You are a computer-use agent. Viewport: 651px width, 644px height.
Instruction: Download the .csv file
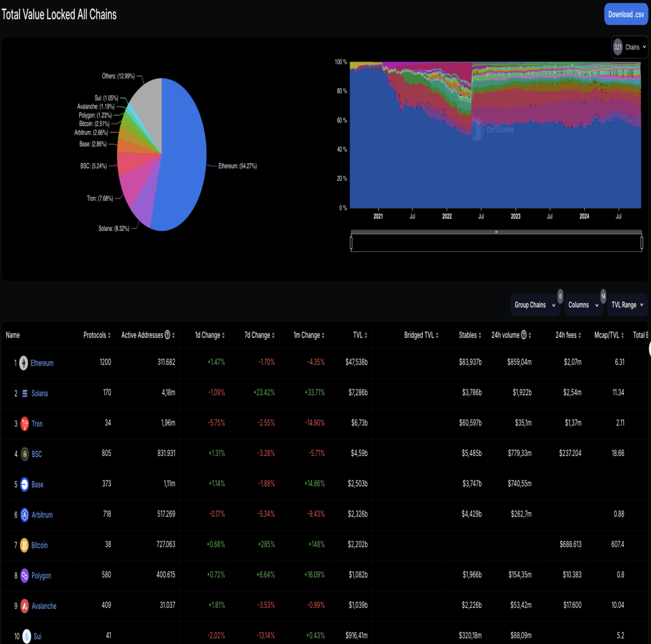tap(626, 15)
